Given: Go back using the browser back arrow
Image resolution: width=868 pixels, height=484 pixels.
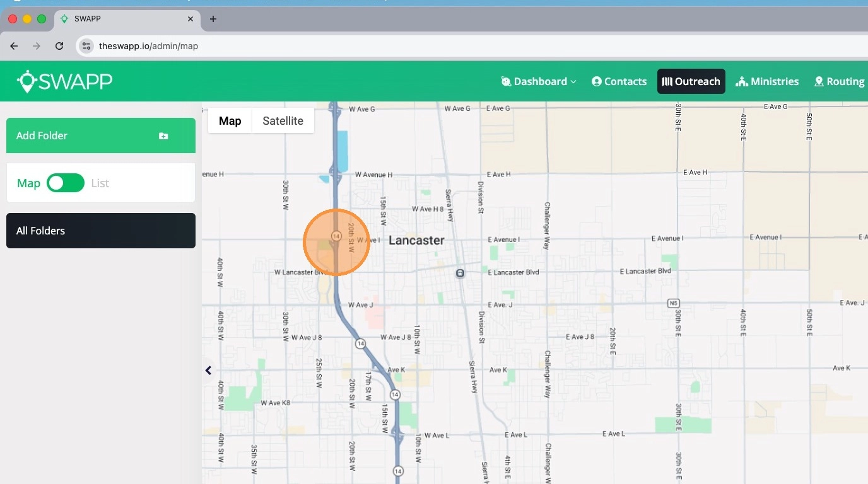Looking at the screenshot, I should pyautogui.click(x=14, y=46).
